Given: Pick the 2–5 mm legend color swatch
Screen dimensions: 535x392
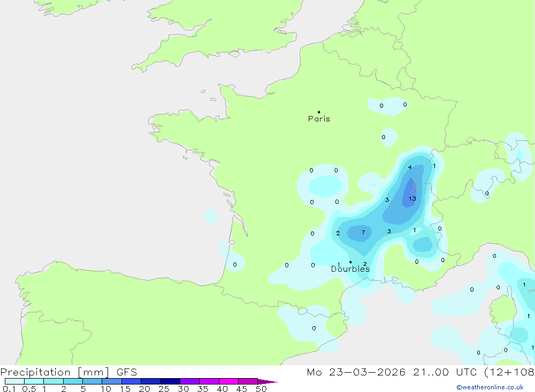Looking at the screenshot, I should pyautogui.click(x=73, y=381).
